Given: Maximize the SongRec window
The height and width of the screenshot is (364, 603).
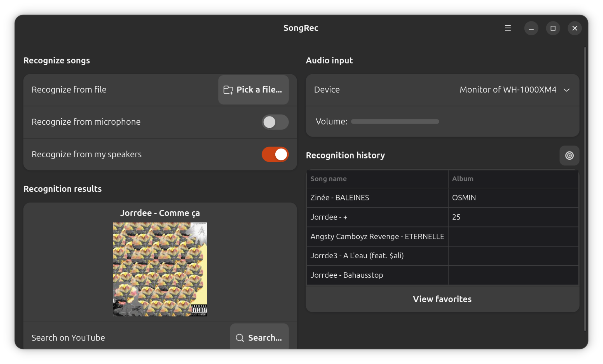Looking at the screenshot, I should click(553, 28).
